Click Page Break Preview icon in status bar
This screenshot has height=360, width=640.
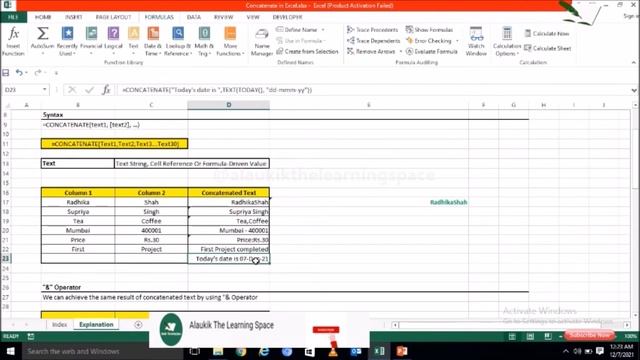click(547, 336)
